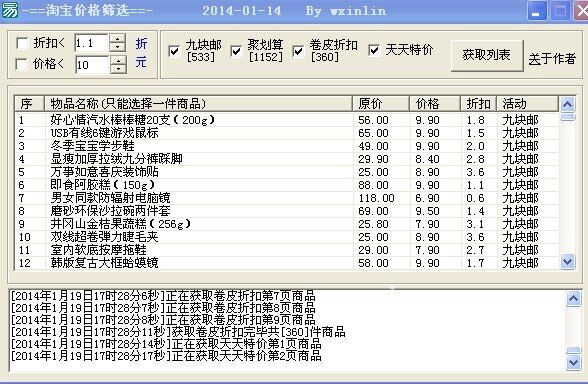This screenshot has height=384, width=588.
Task: Click the log panel scroll-up arrow
Action: click(573, 299)
